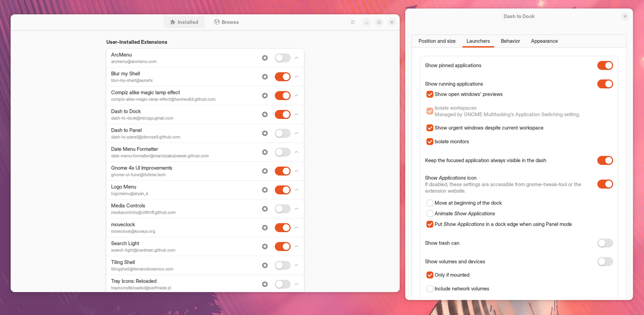The height and width of the screenshot is (315, 644).
Task: Toggle Keep focused application always visible switch
Action: click(605, 161)
